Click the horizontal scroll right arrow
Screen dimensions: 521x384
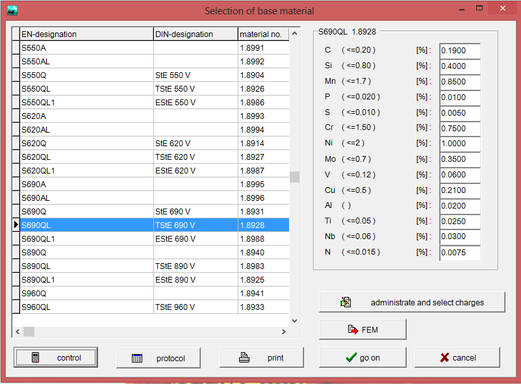point(284,331)
